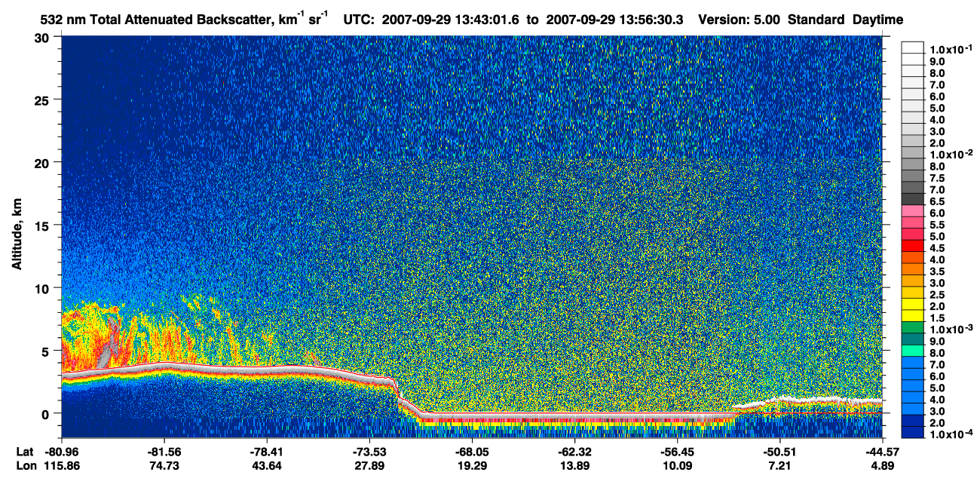
Task: Click the word 'Standard' in header
Action: [x=817, y=20]
